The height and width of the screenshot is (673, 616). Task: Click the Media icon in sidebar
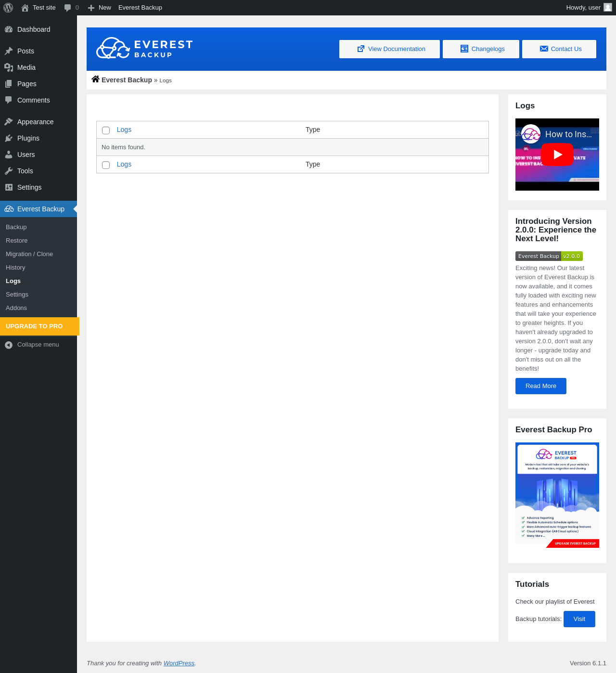(x=9, y=67)
